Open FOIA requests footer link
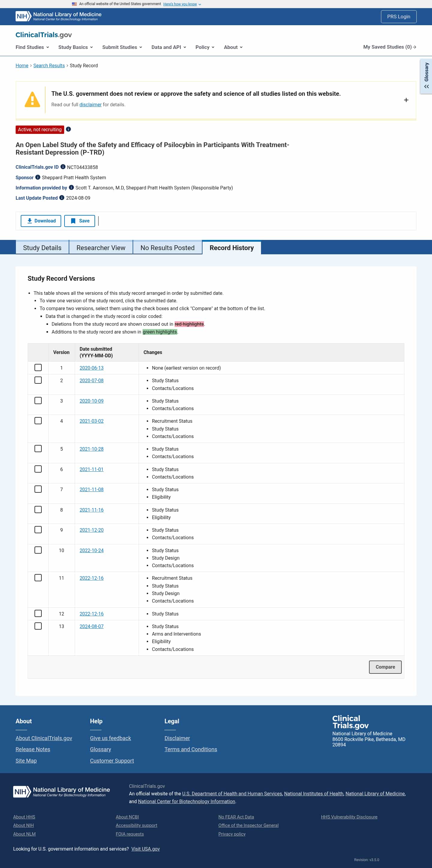Screen dimensions: 432x868 130,834
